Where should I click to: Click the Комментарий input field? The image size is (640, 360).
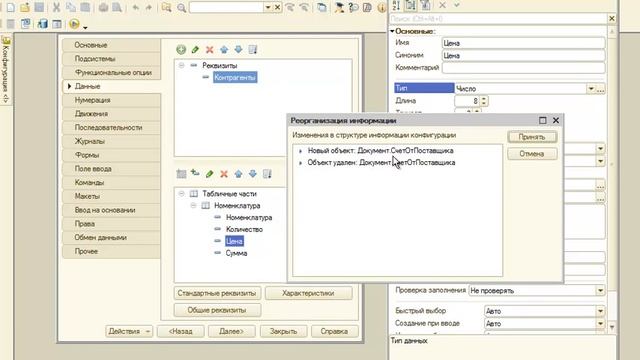[523, 68]
